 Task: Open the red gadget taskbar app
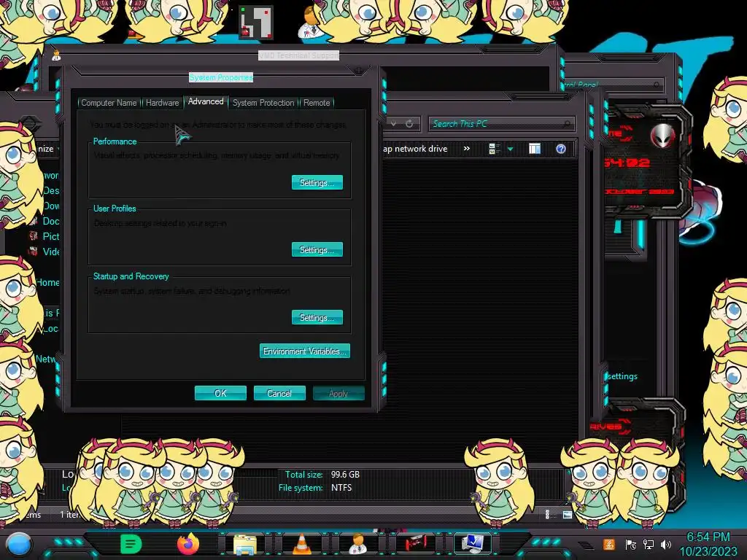pos(415,544)
